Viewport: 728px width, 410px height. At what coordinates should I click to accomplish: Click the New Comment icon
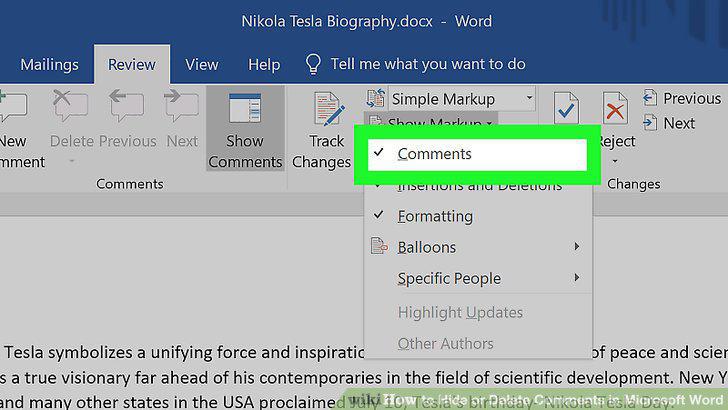(x=13, y=107)
